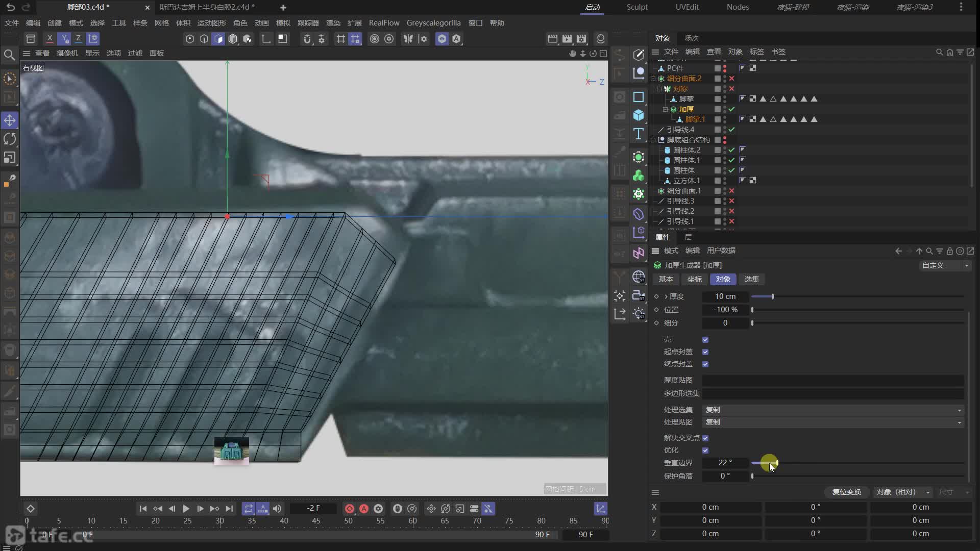Open the timeline graph icon
Viewport: 980px width, 551px height.
pyautogui.click(x=601, y=509)
